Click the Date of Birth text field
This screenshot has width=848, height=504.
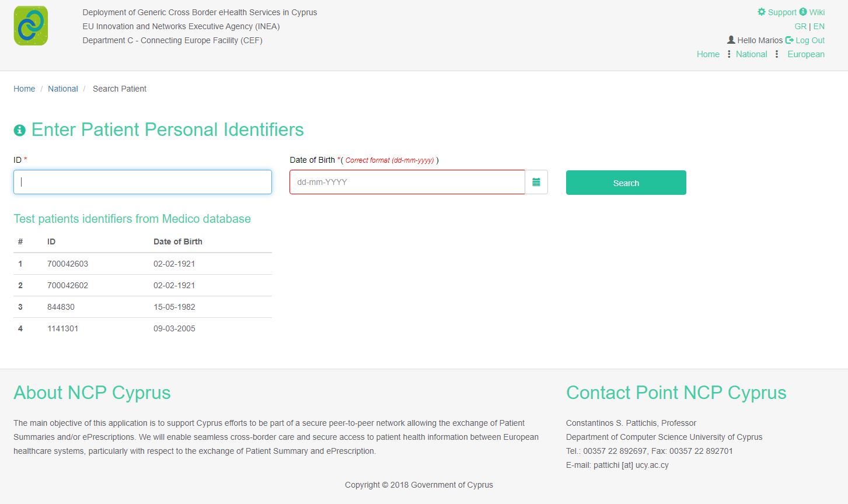(407, 182)
